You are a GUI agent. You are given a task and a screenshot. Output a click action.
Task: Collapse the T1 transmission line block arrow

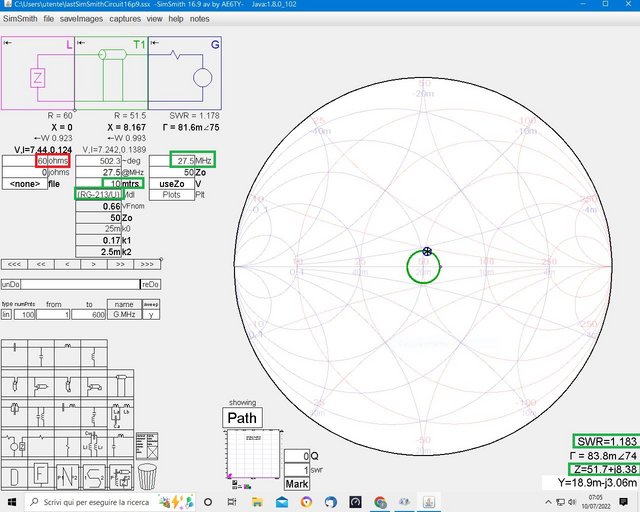[81, 42]
